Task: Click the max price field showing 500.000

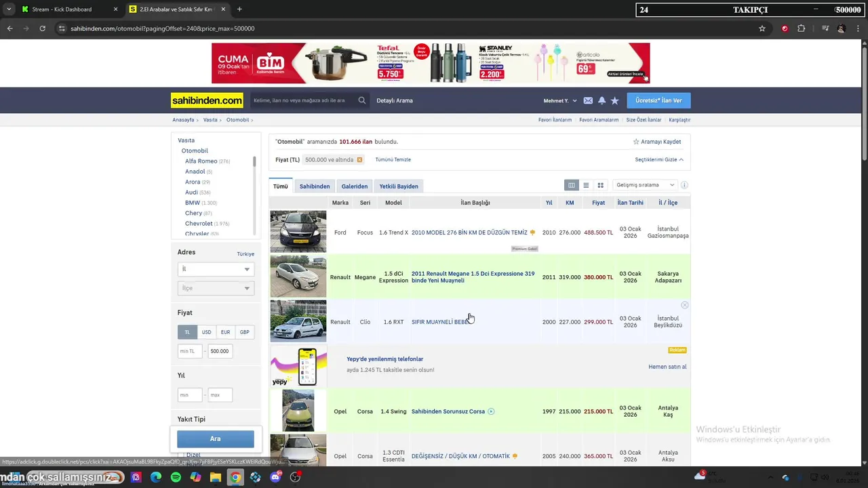Action: pyautogui.click(x=220, y=351)
